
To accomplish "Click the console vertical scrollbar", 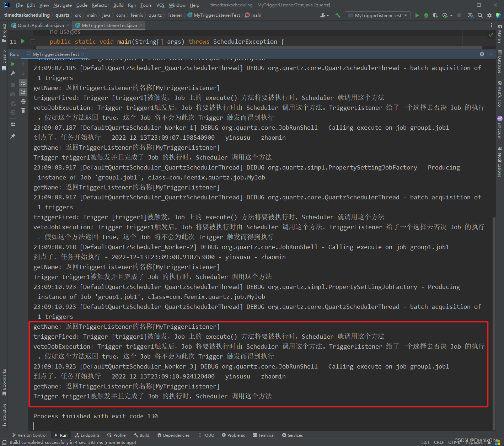I will tap(493, 323).
